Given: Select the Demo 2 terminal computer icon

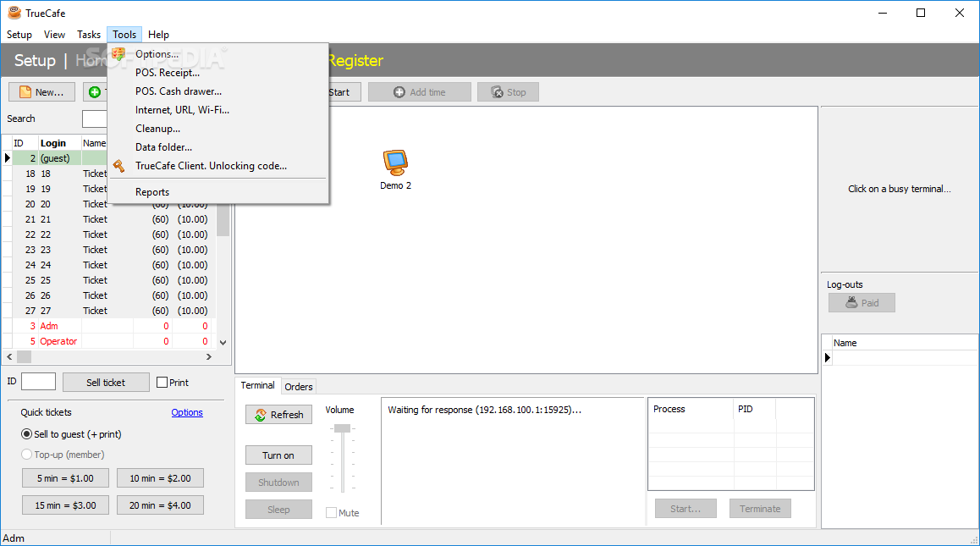Looking at the screenshot, I should [395, 163].
